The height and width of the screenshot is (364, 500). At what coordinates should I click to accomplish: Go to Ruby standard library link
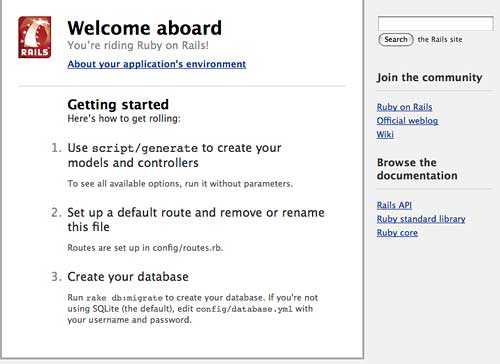click(x=421, y=219)
